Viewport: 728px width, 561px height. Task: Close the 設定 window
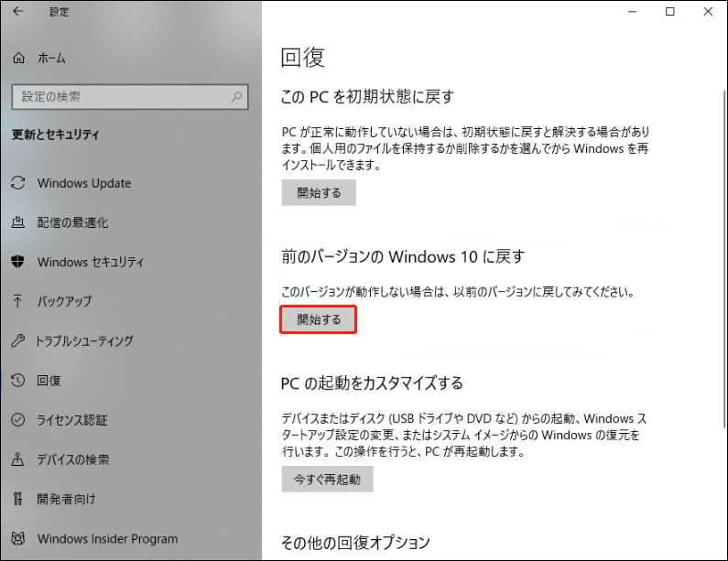pos(708,12)
